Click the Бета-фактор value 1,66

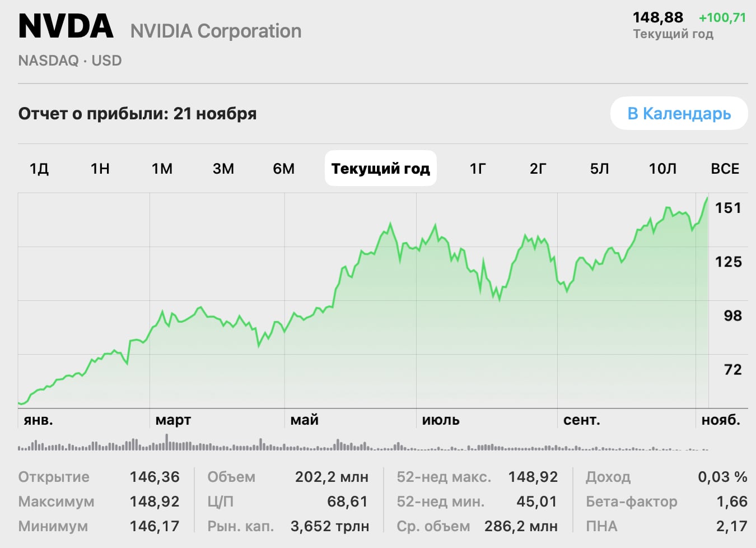click(732, 501)
